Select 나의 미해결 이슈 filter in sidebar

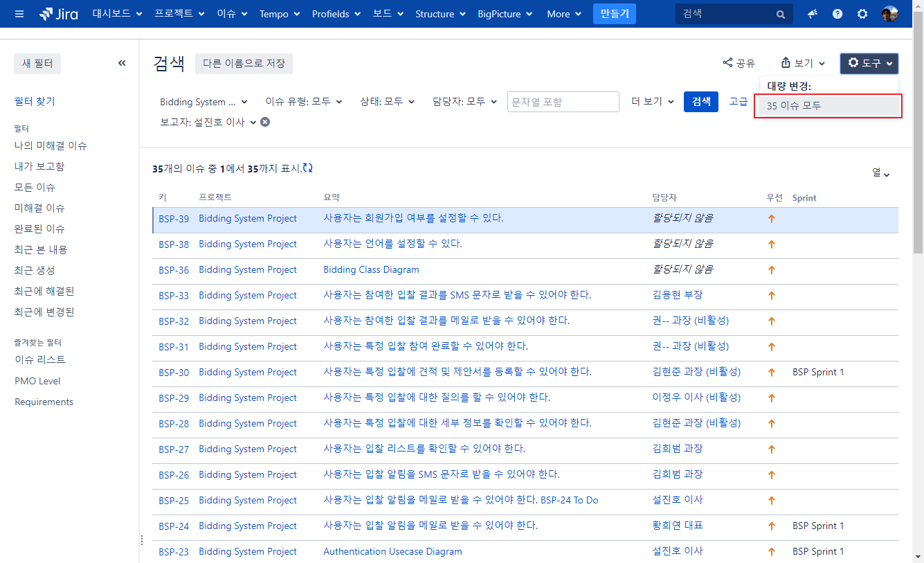(x=51, y=146)
